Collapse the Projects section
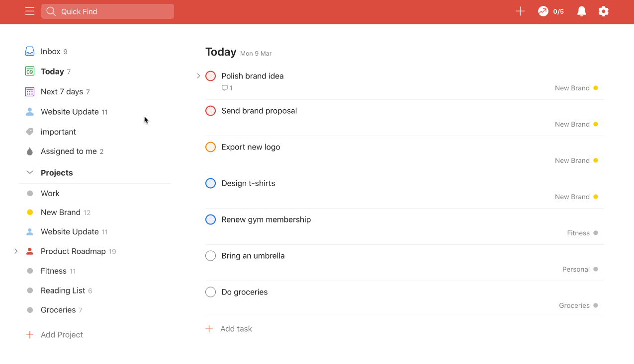Viewport: 634px width, 364px height. pos(29,172)
